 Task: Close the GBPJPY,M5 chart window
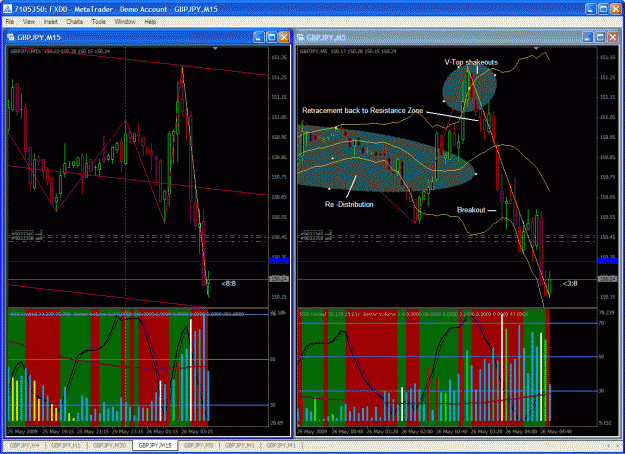[x=613, y=37]
